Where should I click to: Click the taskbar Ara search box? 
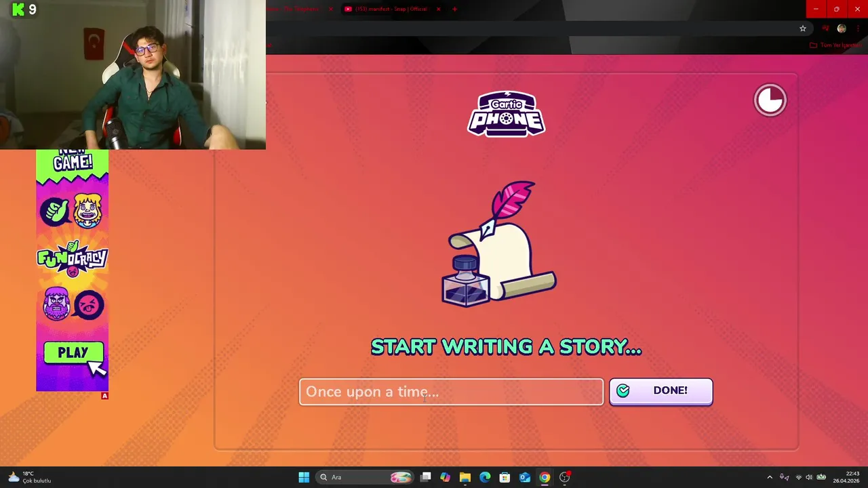click(365, 477)
